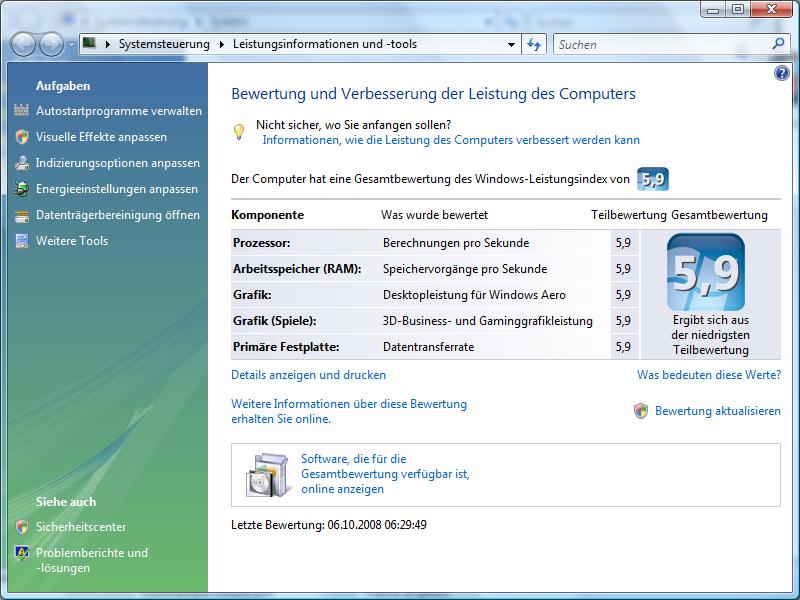Select the Arbeitsspeicher (RAM): row label
The width and height of the screenshot is (800, 600).
[x=297, y=269]
